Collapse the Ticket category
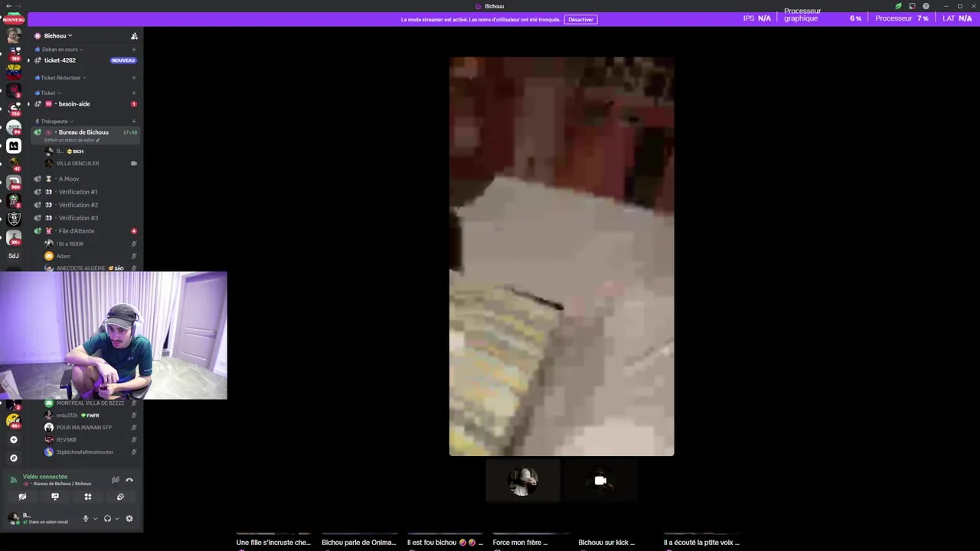The width and height of the screenshot is (980, 551). click(47, 93)
